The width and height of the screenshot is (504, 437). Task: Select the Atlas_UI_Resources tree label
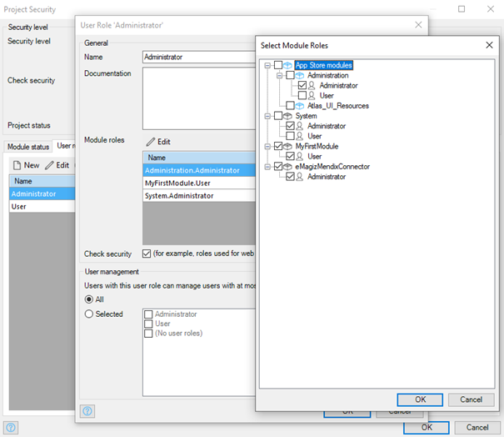[338, 106]
